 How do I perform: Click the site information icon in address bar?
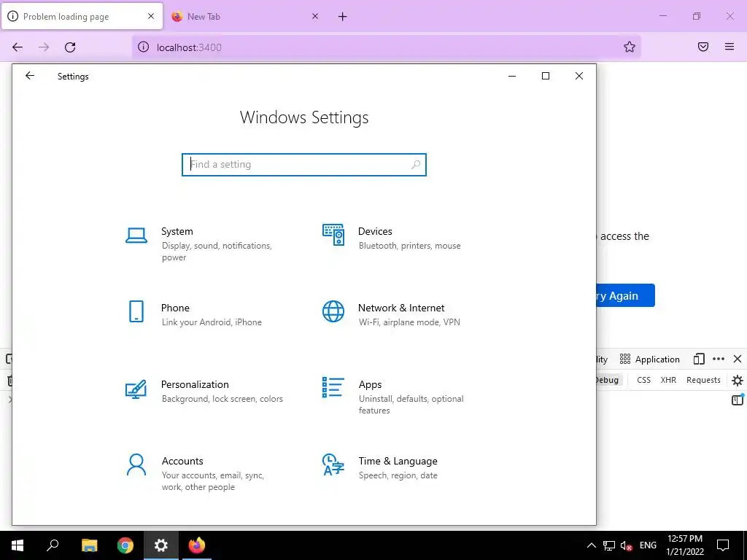click(144, 47)
